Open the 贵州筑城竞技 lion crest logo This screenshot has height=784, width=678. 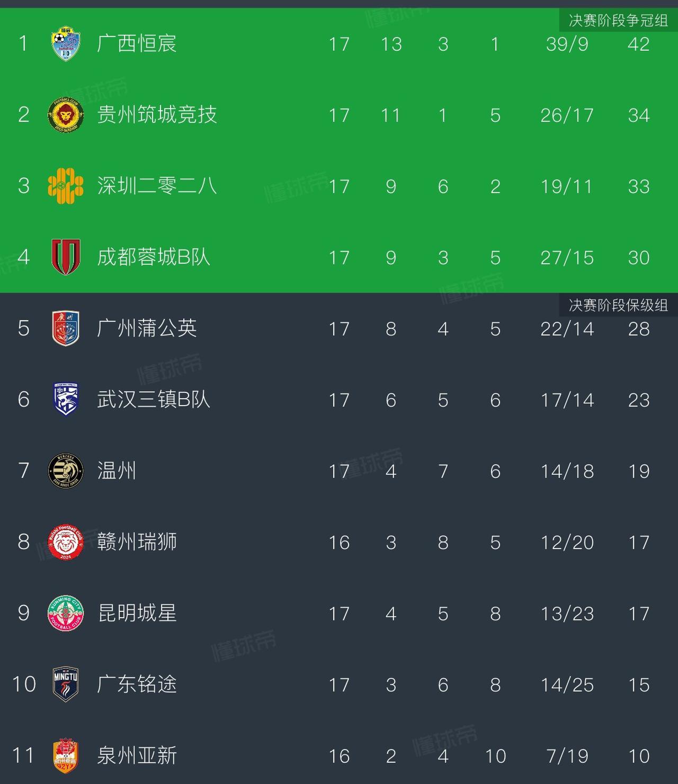[x=66, y=115]
